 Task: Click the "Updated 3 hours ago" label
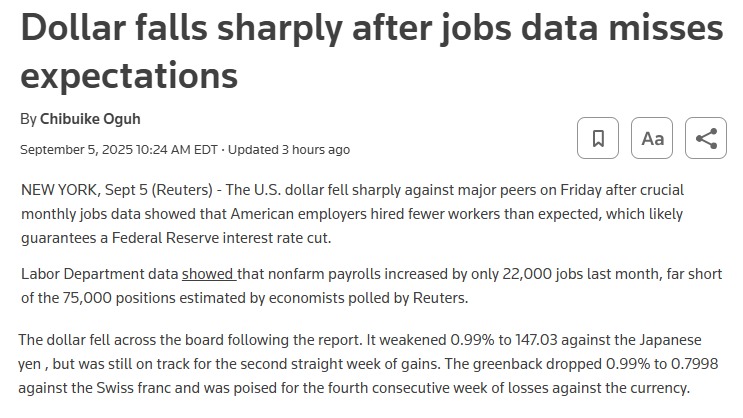(289, 150)
